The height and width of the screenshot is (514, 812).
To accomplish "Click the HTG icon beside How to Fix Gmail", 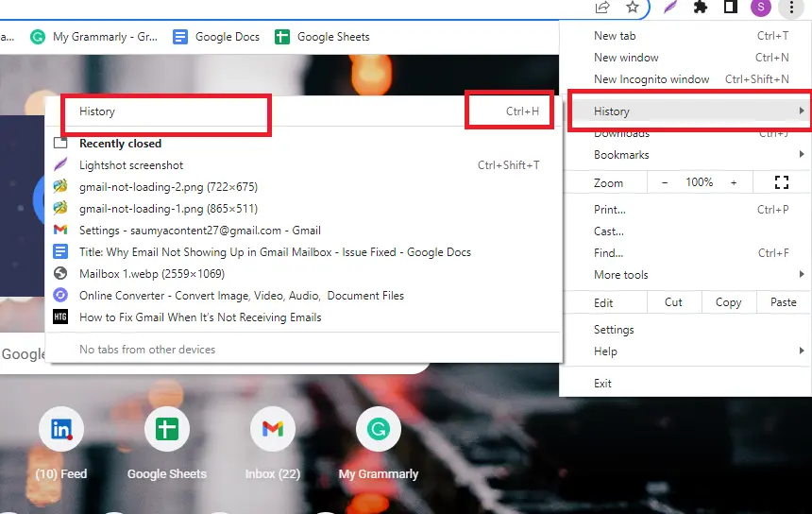I will pos(60,317).
